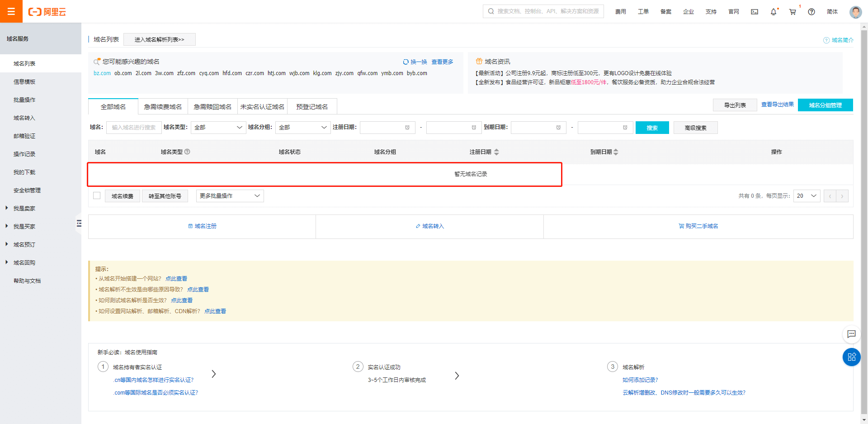
Task: Click the first 到期日期 date field
Action: [538, 128]
